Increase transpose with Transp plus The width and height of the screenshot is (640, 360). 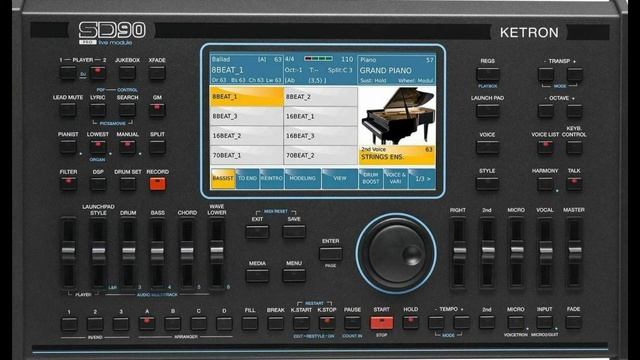coord(574,74)
